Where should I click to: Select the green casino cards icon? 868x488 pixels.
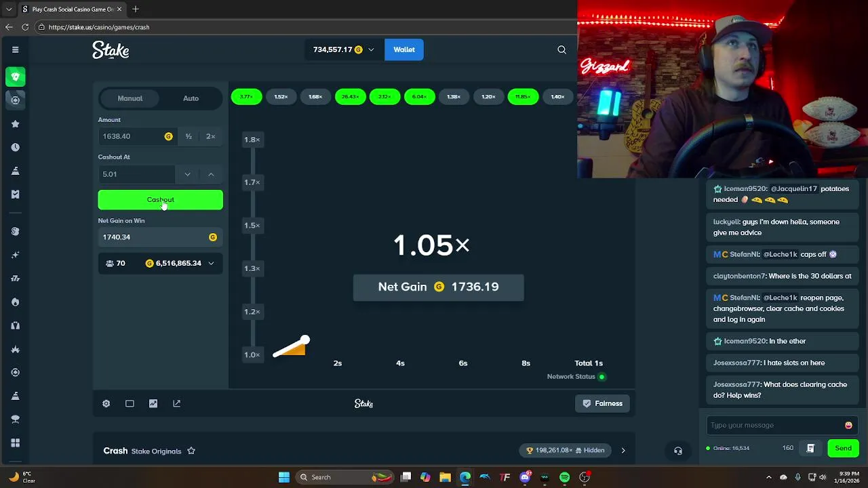pos(15,77)
